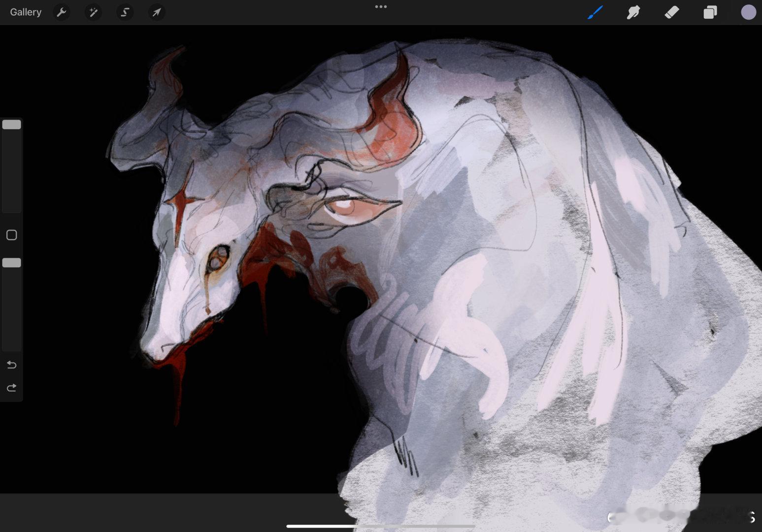Open the Layers panel
The height and width of the screenshot is (532, 762).
[x=710, y=12]
